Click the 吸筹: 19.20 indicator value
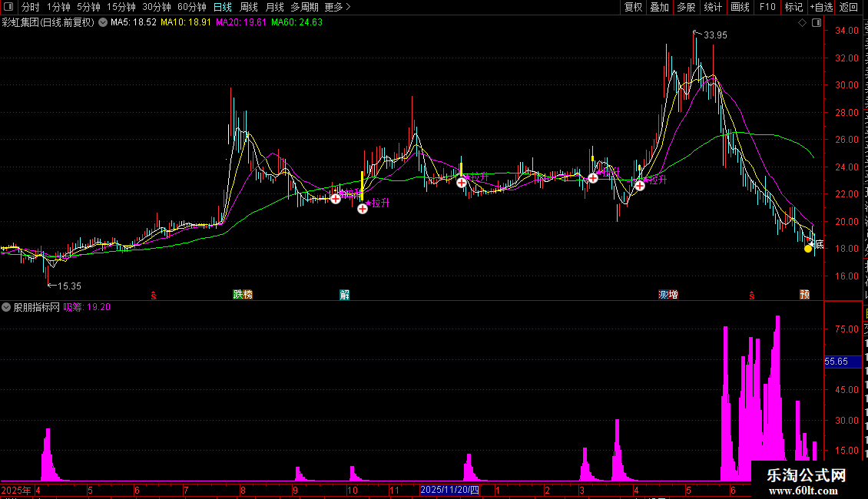Screen dimensions: 868x499 [86, 307]
